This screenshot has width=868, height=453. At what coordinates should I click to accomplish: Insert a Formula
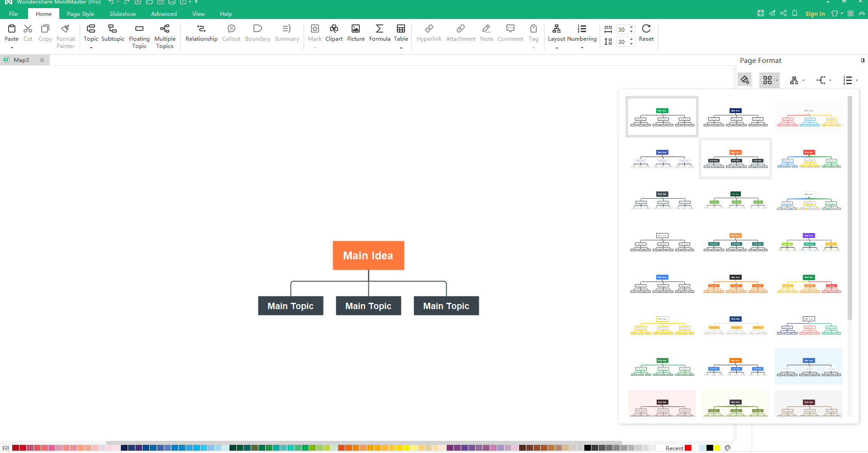380,33
